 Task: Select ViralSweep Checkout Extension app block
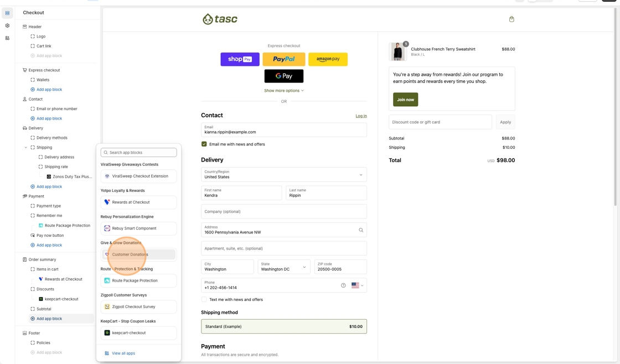click(138, 176)
